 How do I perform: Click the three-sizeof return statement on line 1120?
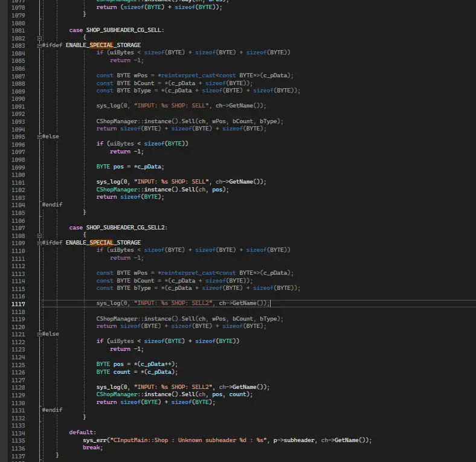pos(181,326)
